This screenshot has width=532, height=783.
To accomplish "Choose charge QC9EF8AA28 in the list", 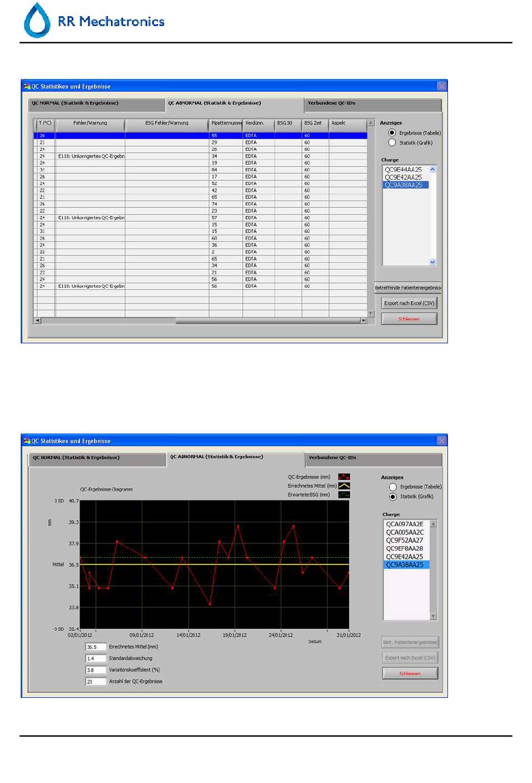I will (407, 549).
